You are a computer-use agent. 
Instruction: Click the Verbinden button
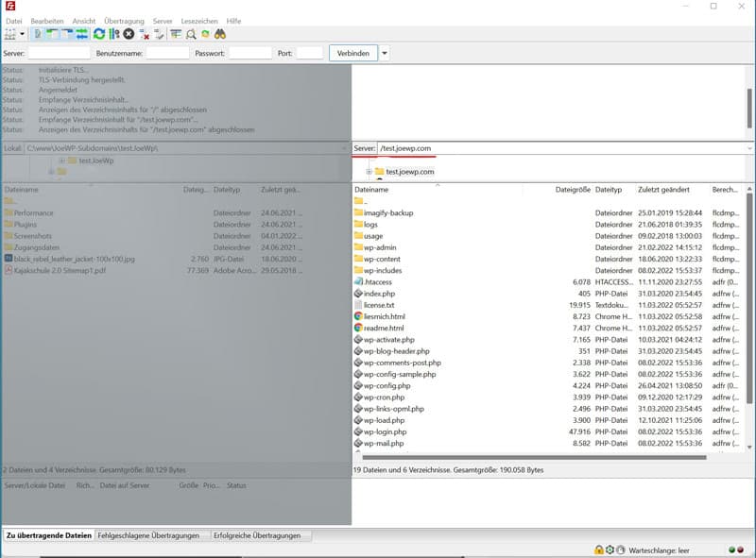tap(353, 54)
